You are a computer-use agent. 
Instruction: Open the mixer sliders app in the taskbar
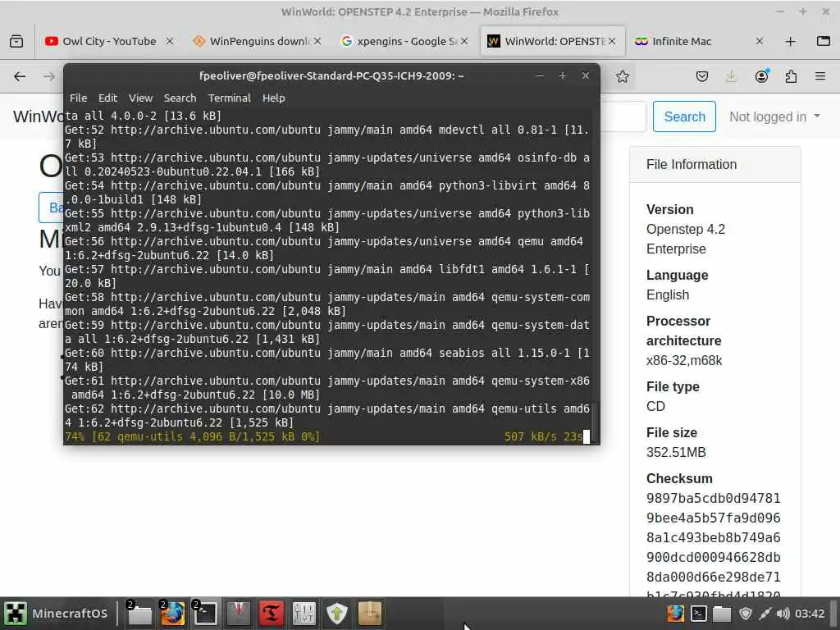click(x=304, y=614)
